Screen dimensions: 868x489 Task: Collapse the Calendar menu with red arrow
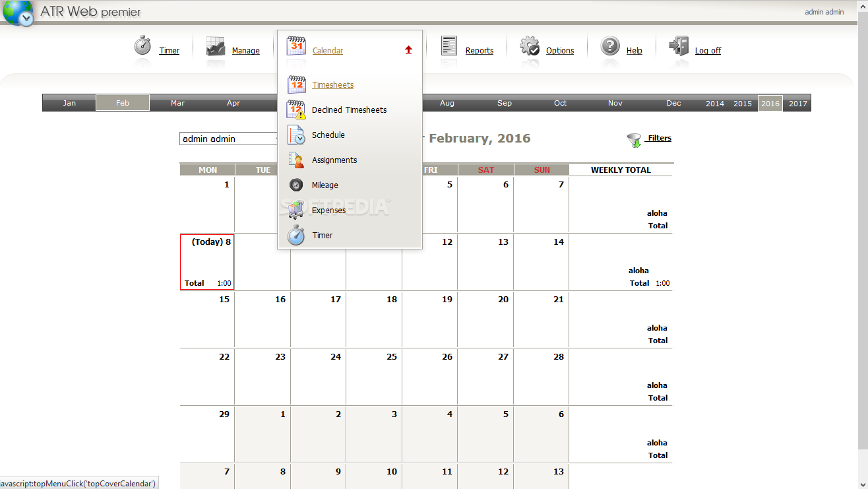point(408,50)
